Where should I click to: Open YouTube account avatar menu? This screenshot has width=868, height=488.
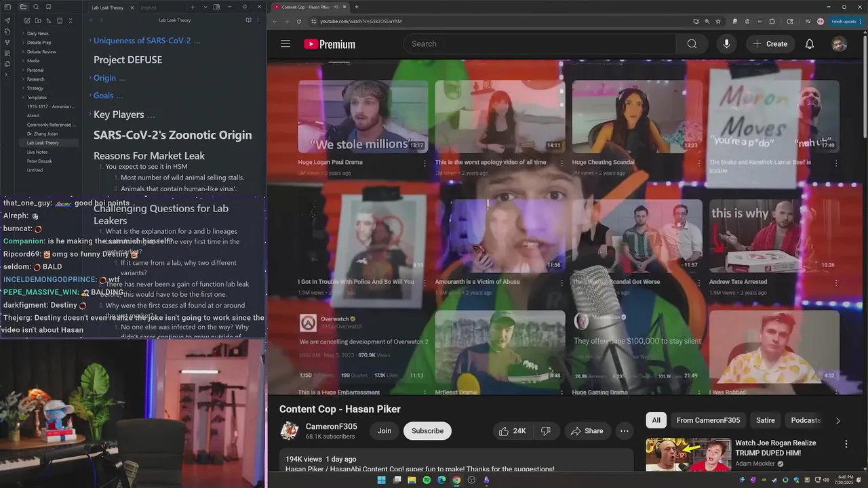point(840,44)
